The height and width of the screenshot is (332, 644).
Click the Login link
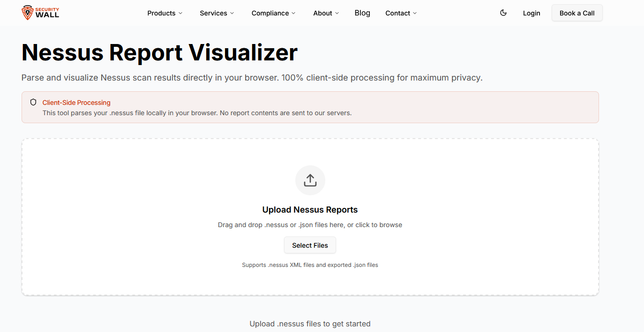(x=532, y=13)
